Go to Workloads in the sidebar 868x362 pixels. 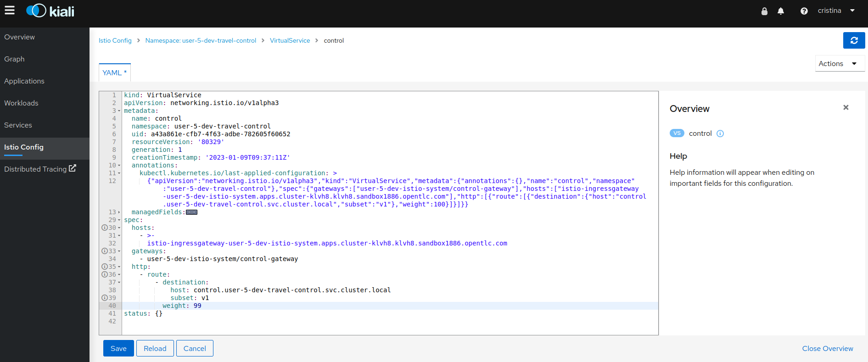pos(21,103)
